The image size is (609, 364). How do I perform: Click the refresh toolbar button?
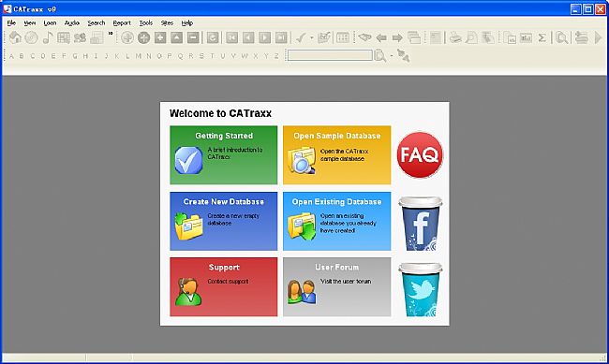pyautogui.click(x=213, y=37)
